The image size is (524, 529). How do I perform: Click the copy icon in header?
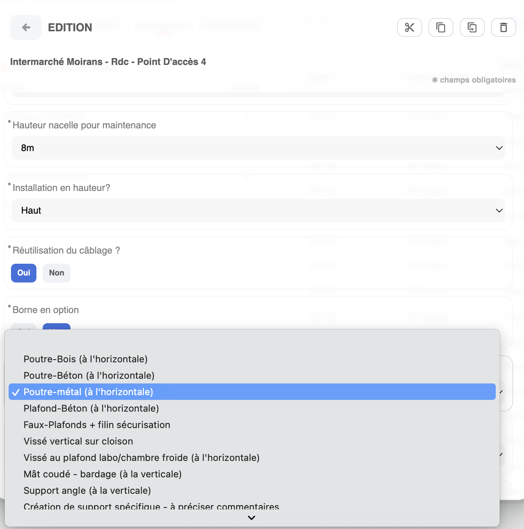[441, 27]
